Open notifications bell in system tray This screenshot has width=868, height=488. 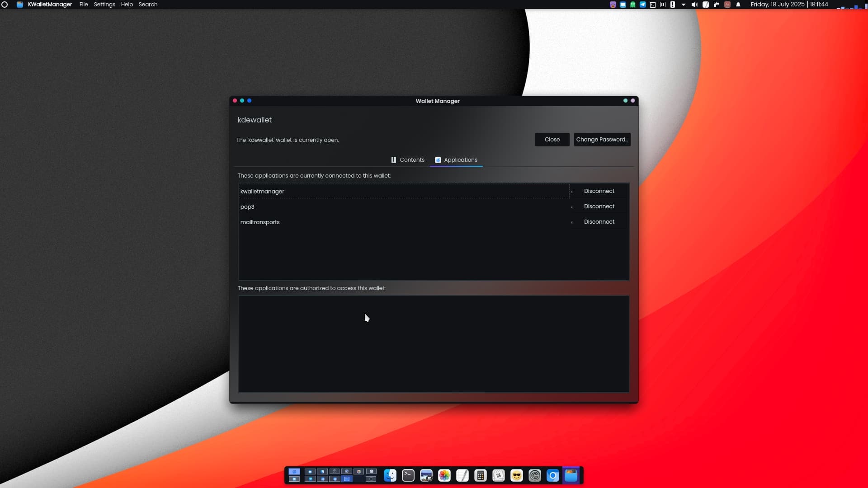point(738,5)
